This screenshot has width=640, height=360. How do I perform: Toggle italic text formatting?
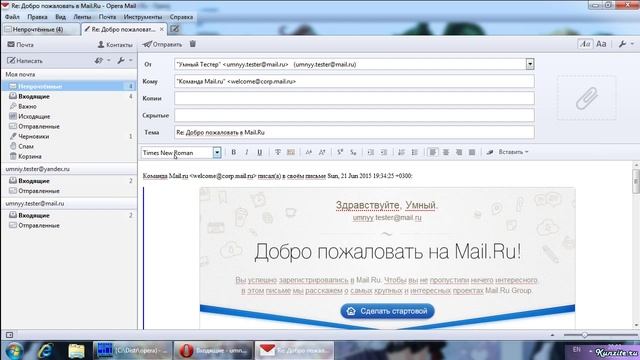coord(247,152)
